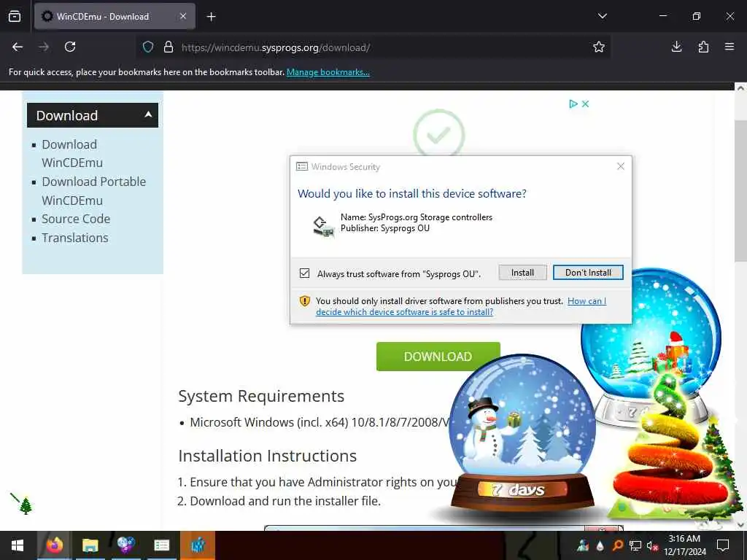
Task: Open the taskbar clock showing 3:16 AM
Action: click(684, 545)
